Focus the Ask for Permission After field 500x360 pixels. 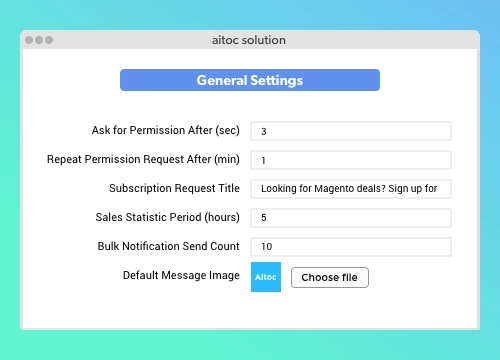351,131
